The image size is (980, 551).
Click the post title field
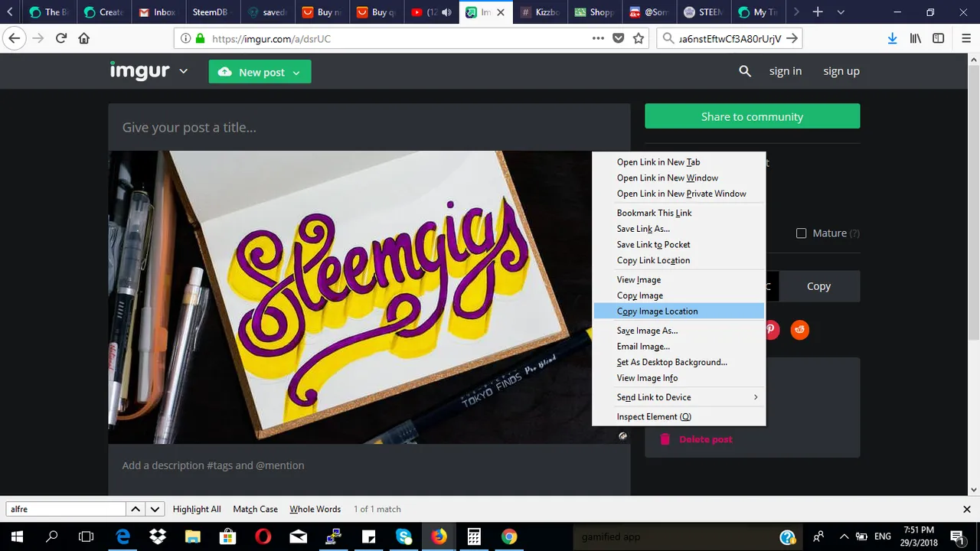tap(369, 128)
